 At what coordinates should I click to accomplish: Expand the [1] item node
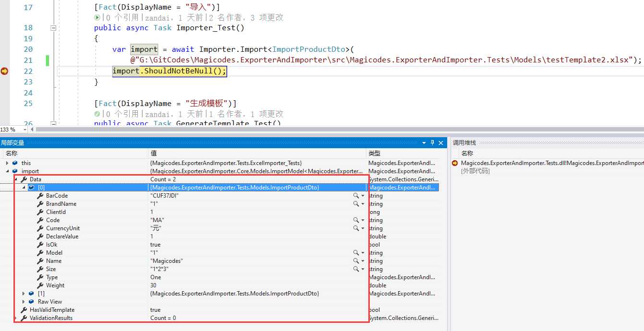point(24,294)
